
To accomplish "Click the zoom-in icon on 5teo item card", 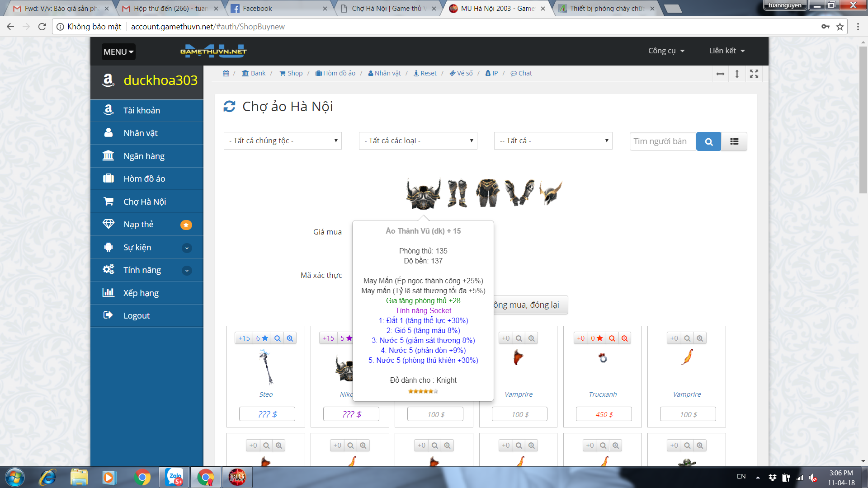I will tap(290, 338).
